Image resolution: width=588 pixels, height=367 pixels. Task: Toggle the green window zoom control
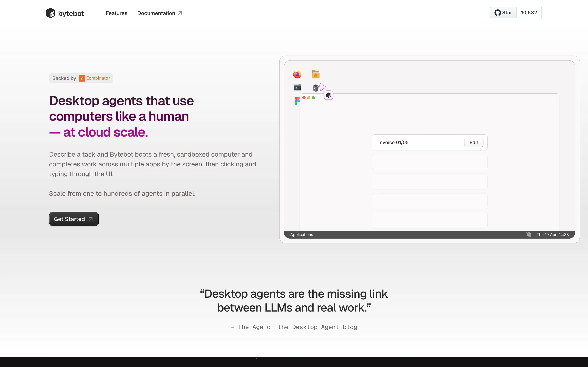tap(314, 98)
